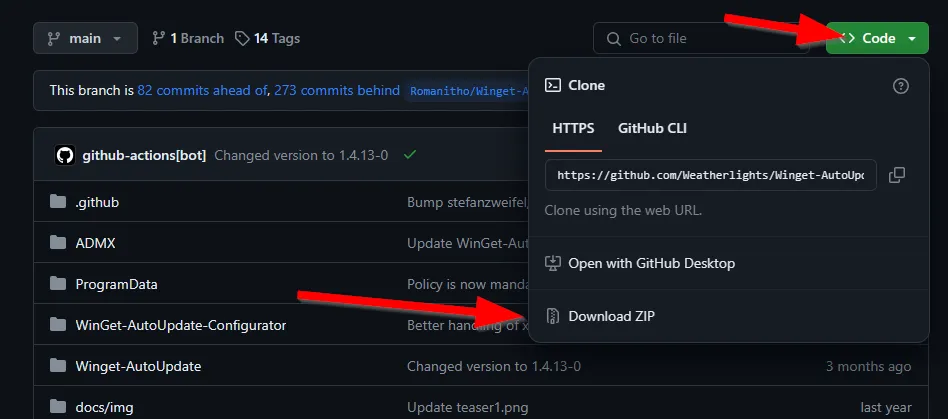
Task: Choose Open with GitHub Desktop
Action: coord(651,264)
